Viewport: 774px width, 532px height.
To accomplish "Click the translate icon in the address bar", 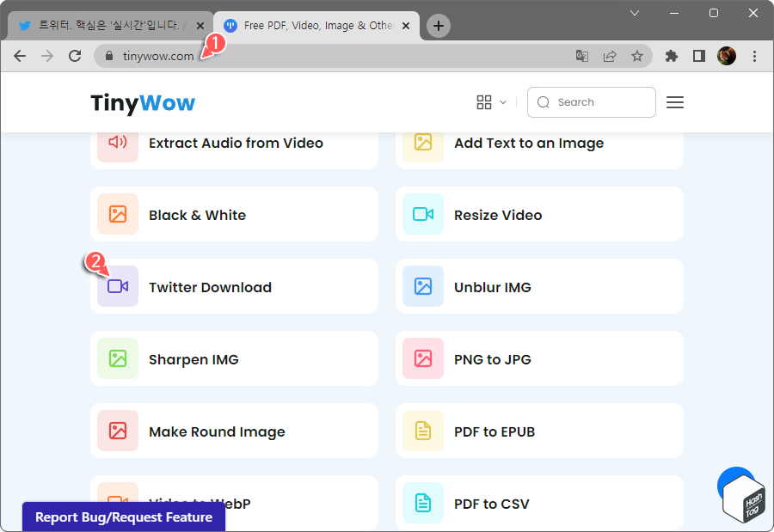I will [x=581, y=55].
